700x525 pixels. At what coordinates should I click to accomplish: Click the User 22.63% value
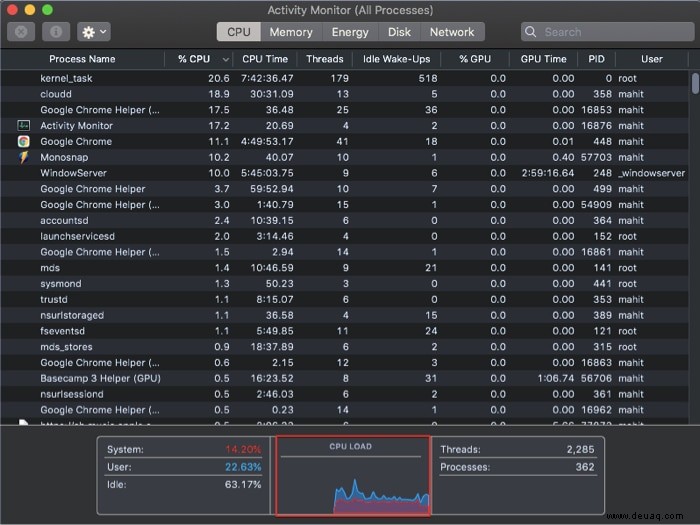243,467
